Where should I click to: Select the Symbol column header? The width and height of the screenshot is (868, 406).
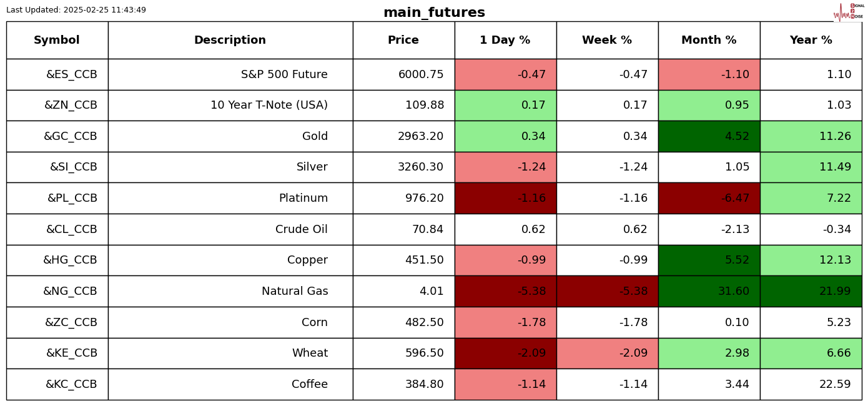[x=57, y=40]
